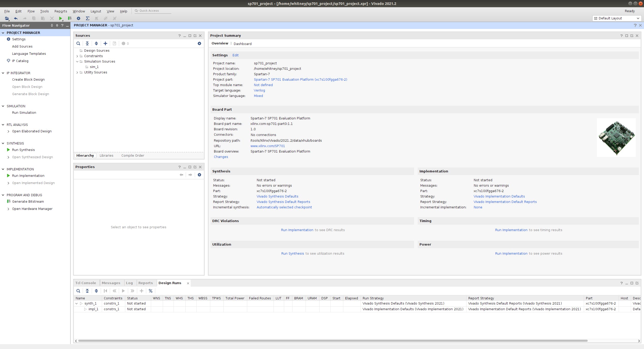Collapse the PROJECT MANAGER section

pos(3,33)
